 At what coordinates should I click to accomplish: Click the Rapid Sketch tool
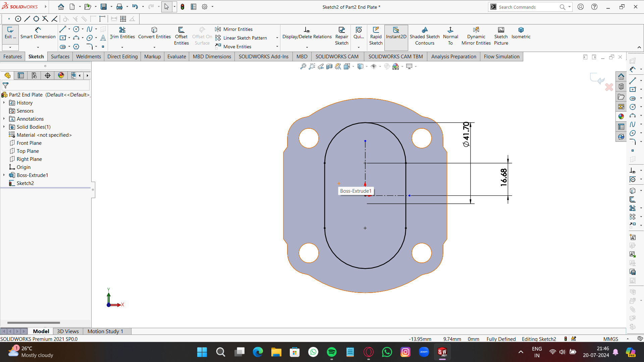point(376,36)
